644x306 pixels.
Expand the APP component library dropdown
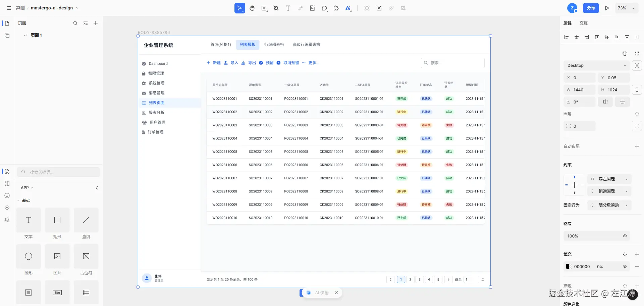(27, 188)
